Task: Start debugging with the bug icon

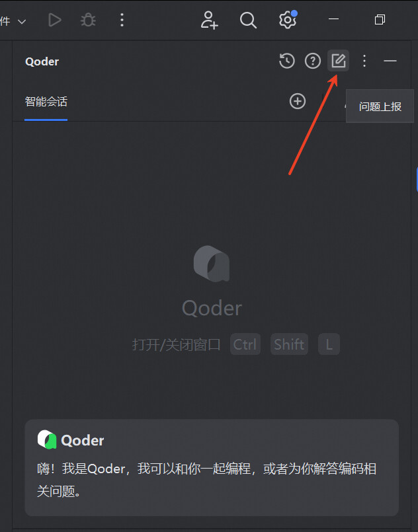Action: [x=88, y=20]
